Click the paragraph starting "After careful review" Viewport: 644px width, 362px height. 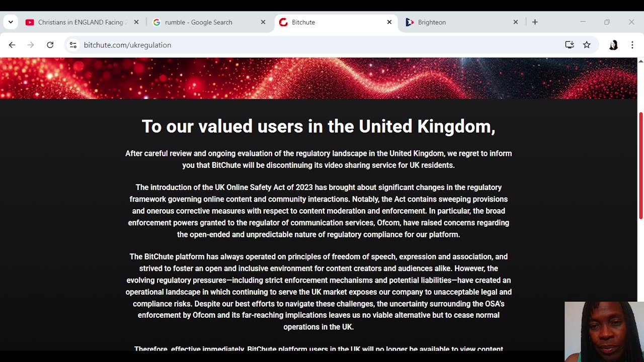tap(318, 159)
